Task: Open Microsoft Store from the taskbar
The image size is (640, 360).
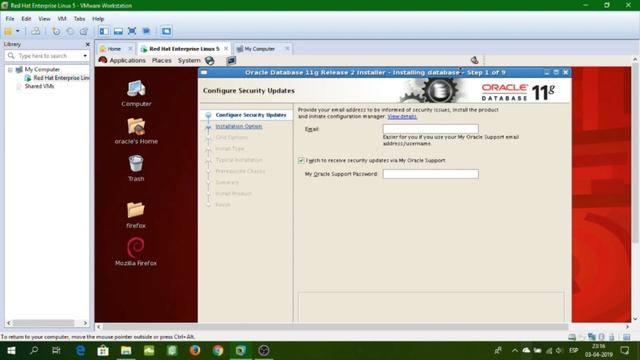Action: click(103, 351)
